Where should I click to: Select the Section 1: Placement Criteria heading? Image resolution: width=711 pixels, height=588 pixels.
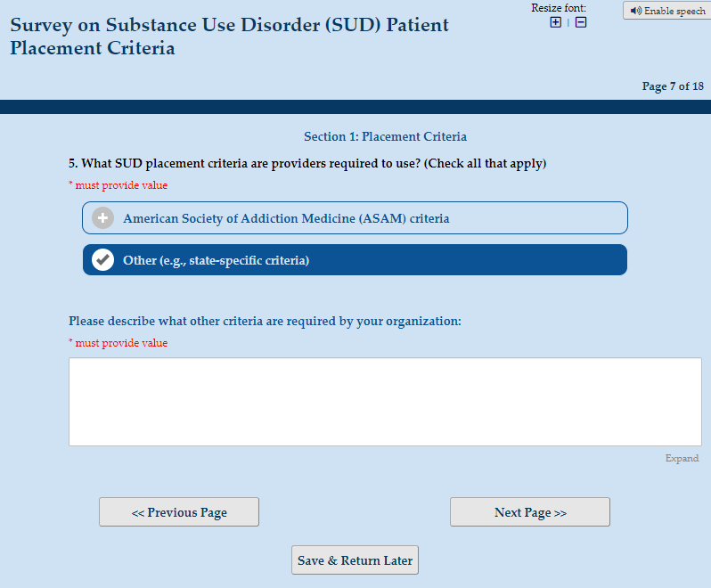[x=385, y=136]
